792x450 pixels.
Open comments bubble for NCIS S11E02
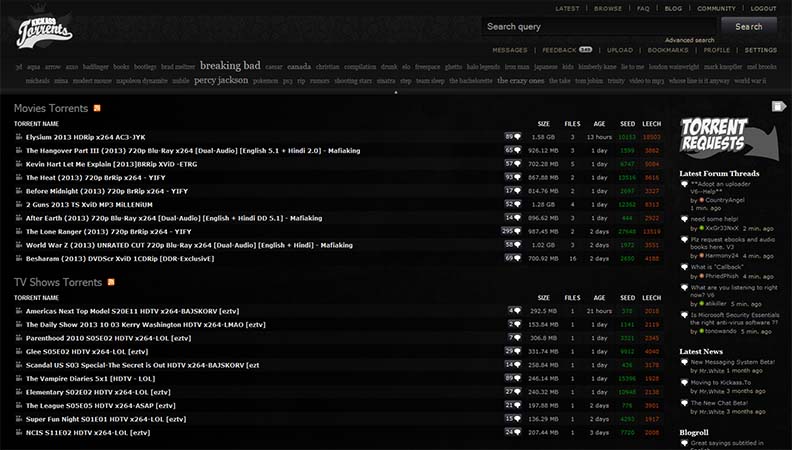tap(513, 432)
